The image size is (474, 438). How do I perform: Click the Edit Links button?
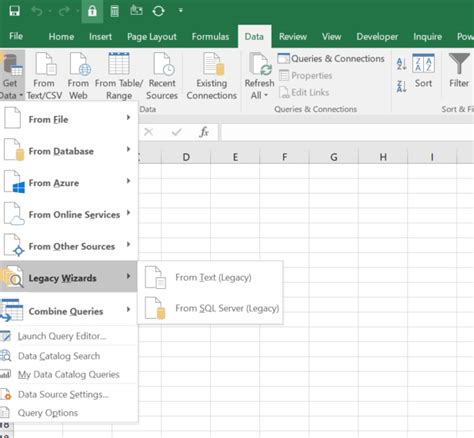coord(304,92)
